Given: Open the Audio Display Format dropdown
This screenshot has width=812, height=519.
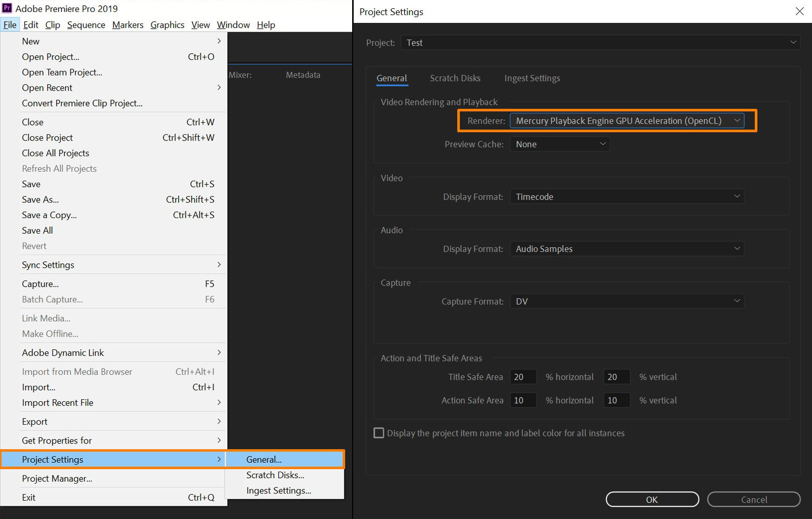Looking at the screenshot, I should coord(627,249).
